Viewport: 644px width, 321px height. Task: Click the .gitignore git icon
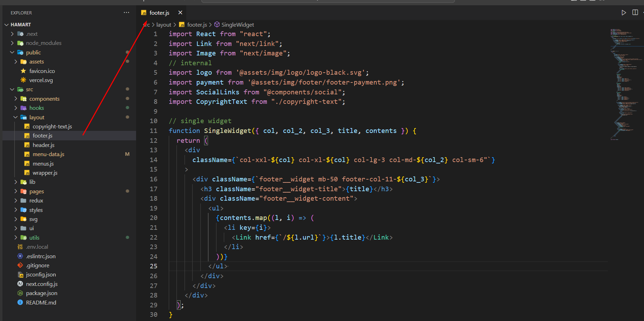pyautogui.click(x=20, y=265)
